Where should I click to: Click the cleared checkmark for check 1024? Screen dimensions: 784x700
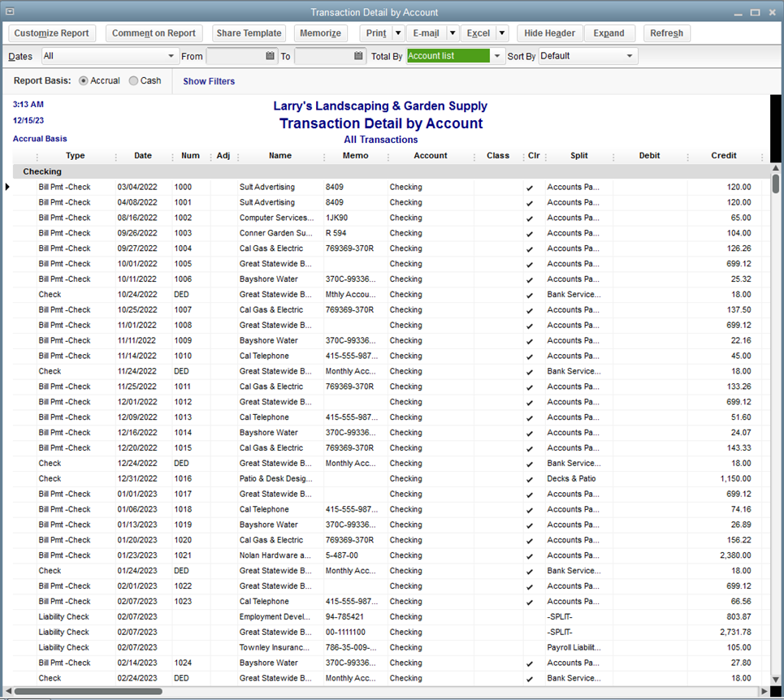pyautogui.click(x=530, y=663)
